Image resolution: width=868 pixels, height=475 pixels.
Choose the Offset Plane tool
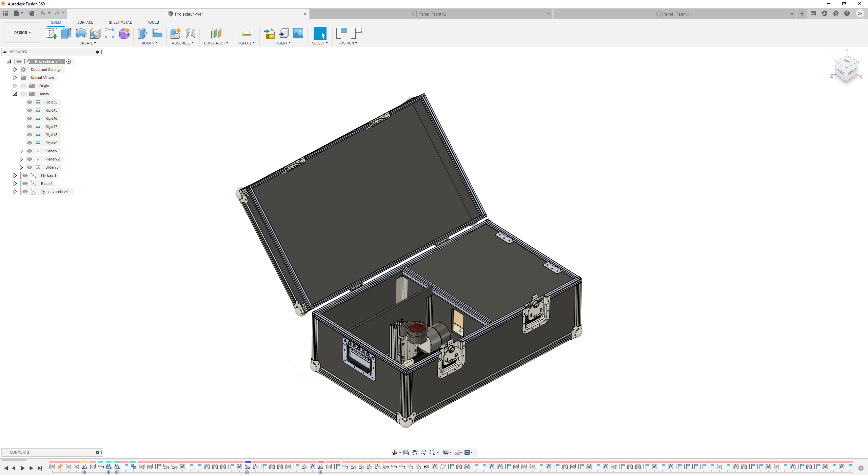tap(216, 33)
